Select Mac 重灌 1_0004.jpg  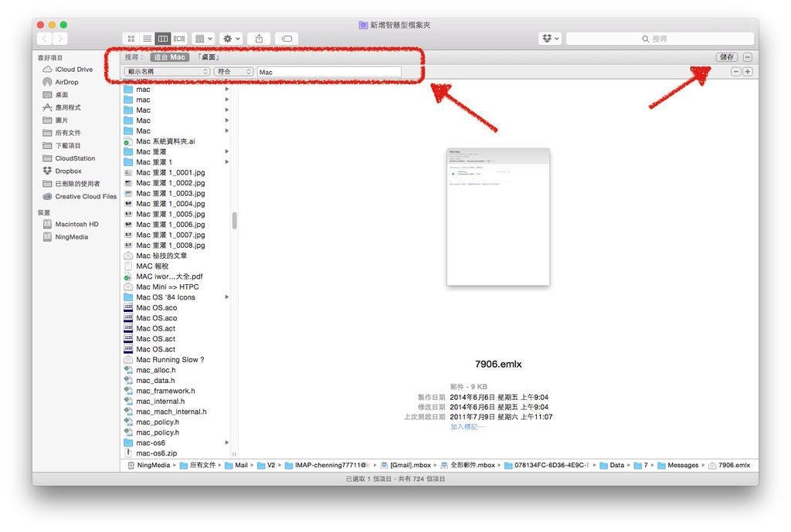pyautogui.click(x=171, y=204)
